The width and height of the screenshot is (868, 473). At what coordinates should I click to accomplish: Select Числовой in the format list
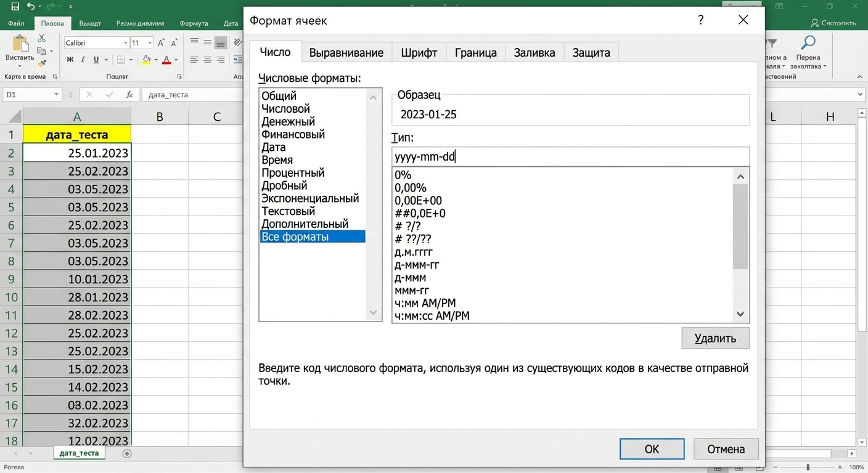[x=285, y=108]
